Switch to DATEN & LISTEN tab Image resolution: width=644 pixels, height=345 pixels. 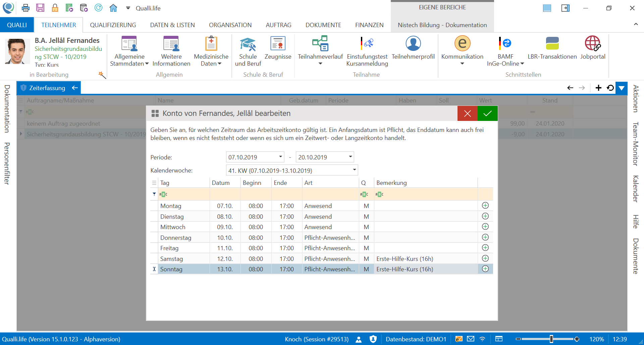pos(172,25)
